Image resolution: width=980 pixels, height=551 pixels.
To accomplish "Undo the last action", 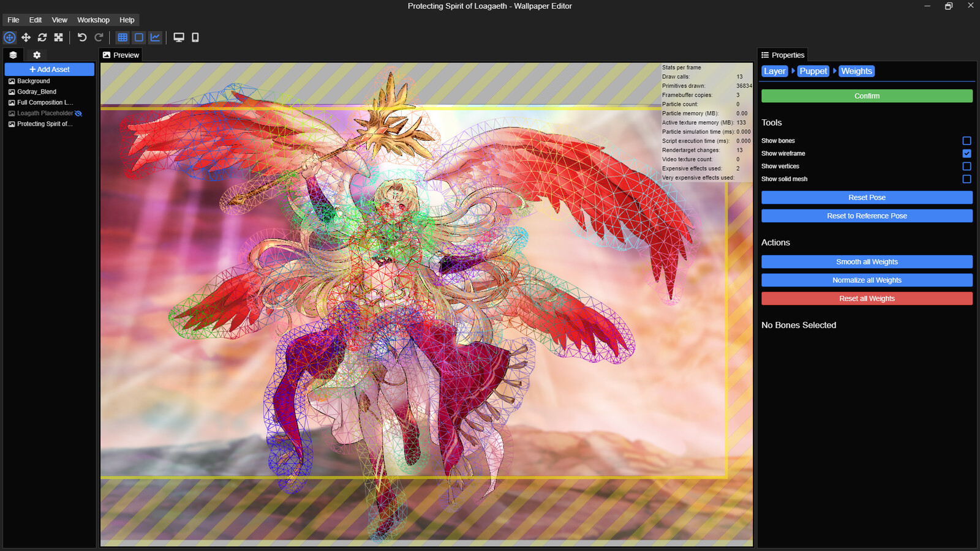I will 82,37.
